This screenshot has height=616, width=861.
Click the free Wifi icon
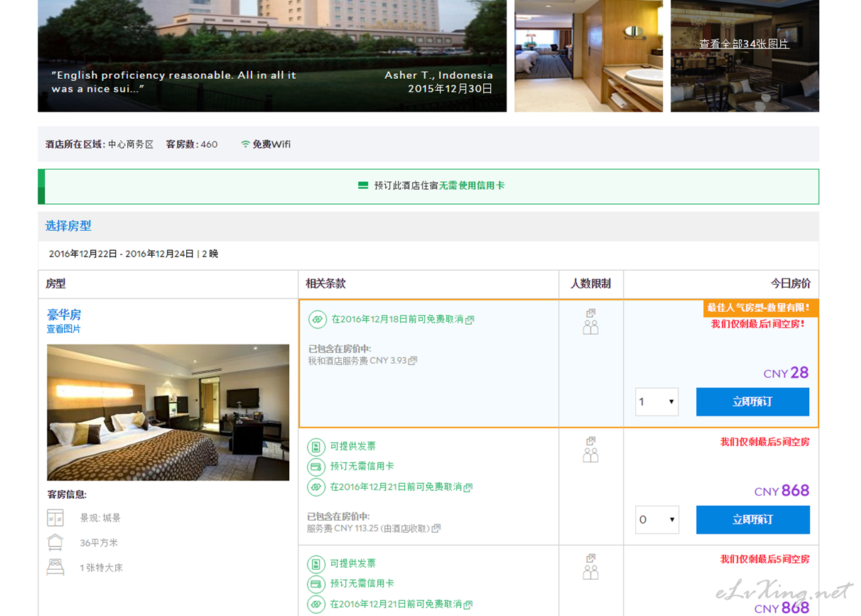pyautogui.click(x=245, y=144)
